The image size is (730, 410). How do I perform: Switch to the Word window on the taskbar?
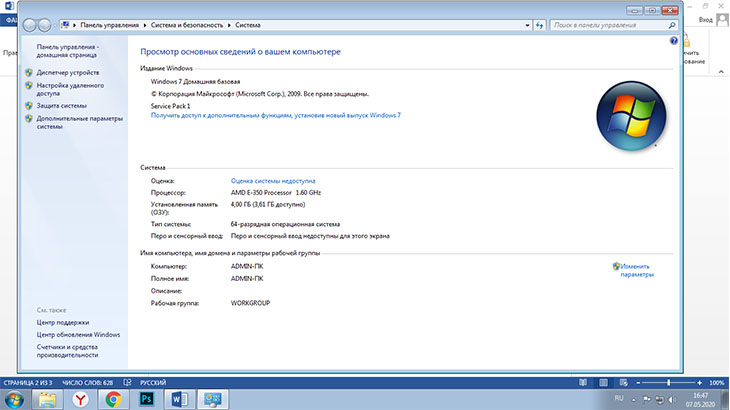[x=181, y=398]
